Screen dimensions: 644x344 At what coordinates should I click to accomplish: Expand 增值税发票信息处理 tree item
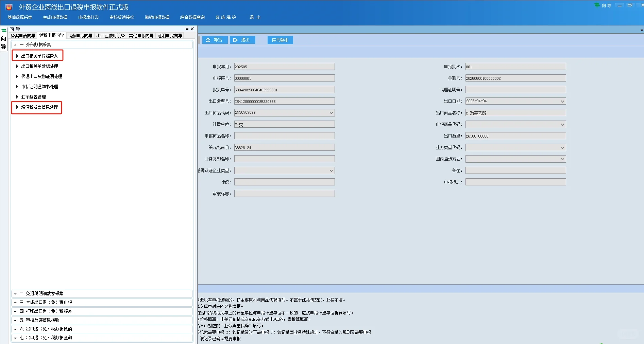click(x=17, y=107)
